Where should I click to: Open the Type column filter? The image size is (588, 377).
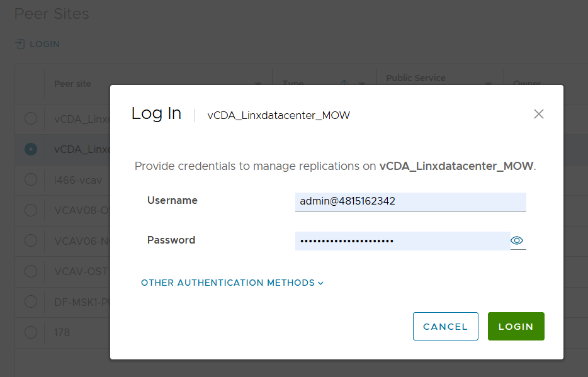pyautogui.click(x=362, y=84)
